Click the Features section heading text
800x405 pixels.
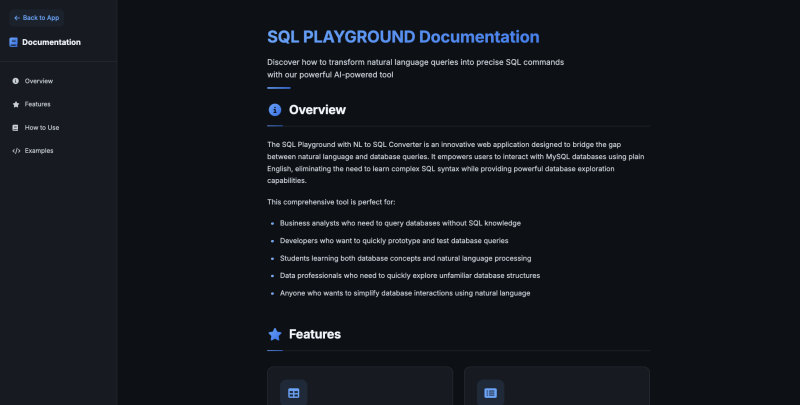314,334
